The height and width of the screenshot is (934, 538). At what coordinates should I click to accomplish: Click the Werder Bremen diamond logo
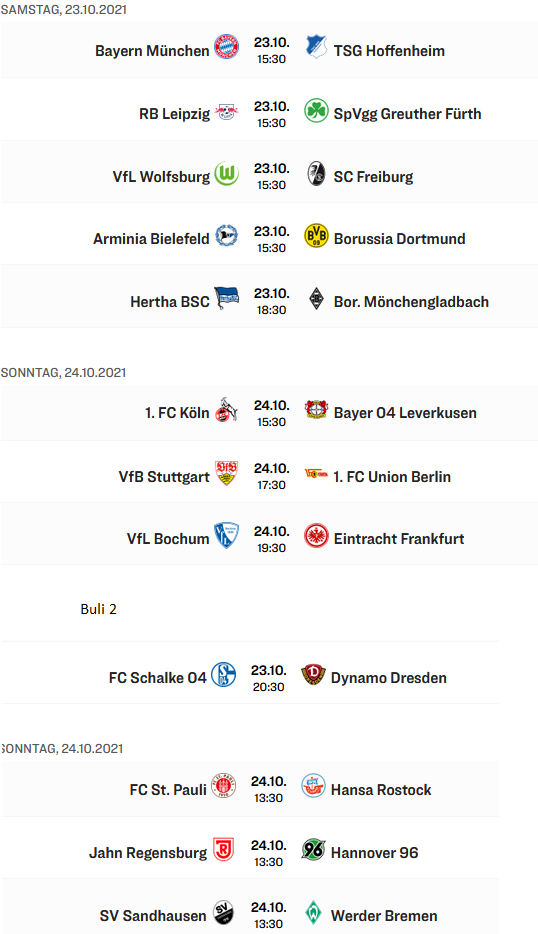pos(313,913)
